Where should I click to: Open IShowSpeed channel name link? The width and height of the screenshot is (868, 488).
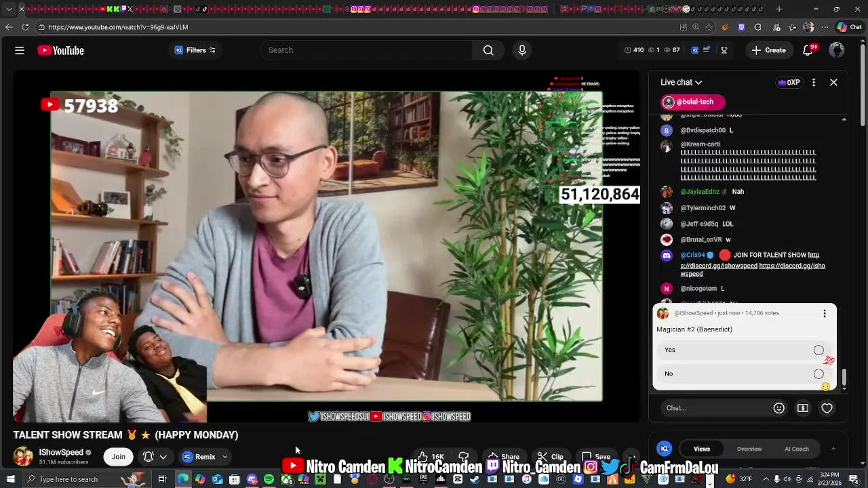(61, 452)
